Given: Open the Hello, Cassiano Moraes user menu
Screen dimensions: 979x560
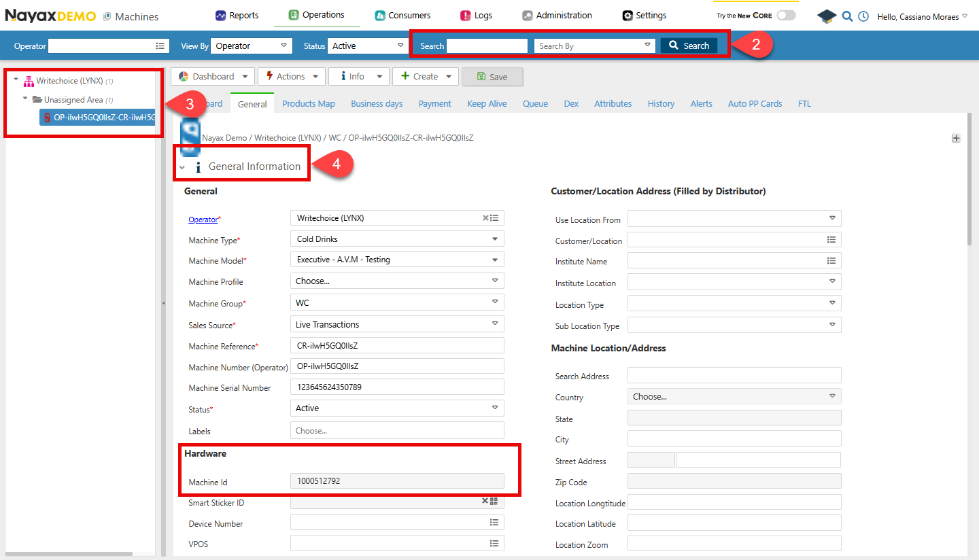Looking at the screenshot, I should [923, 16].
